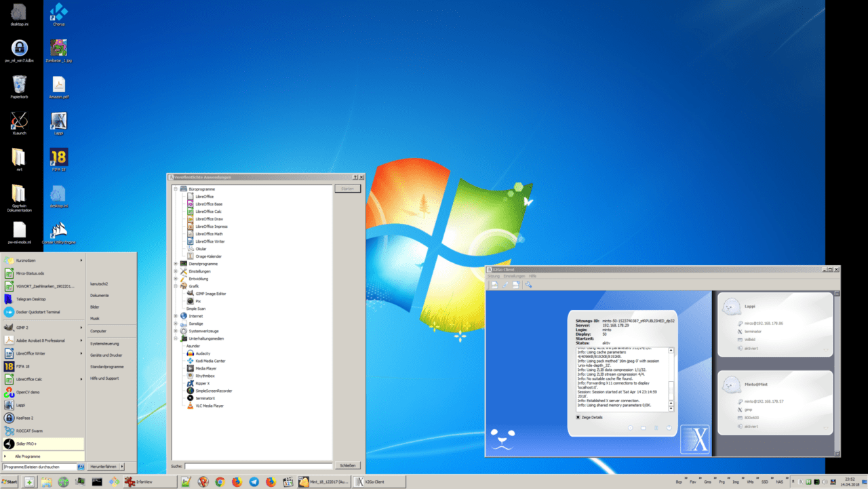Click the Starten button
The image size is (868, 489).
coord(347,188)
